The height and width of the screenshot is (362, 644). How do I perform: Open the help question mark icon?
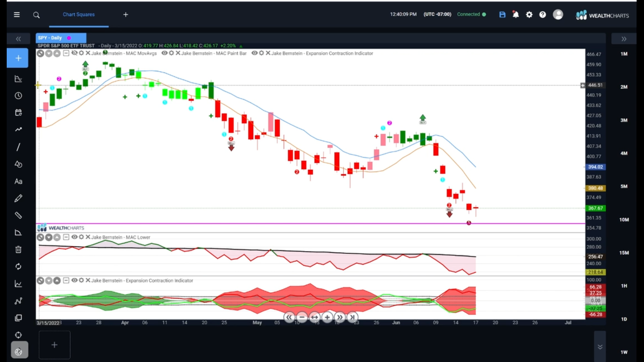543,14
